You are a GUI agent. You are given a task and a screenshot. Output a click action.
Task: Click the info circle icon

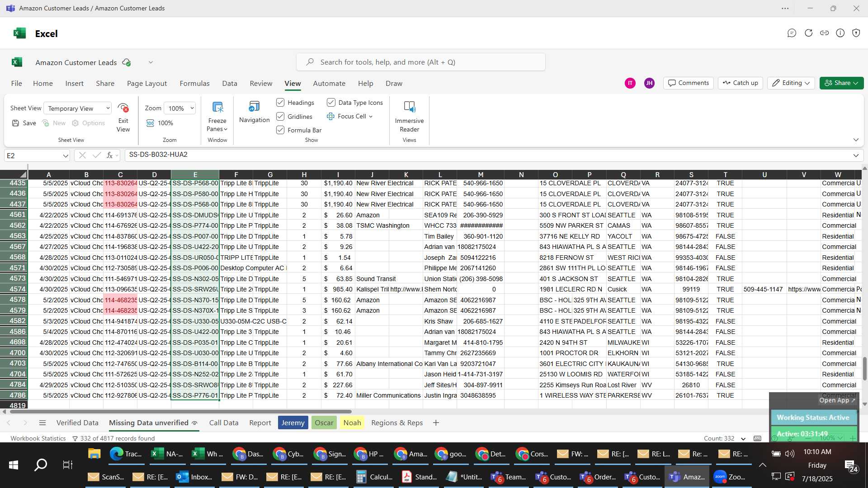point(840,33)
